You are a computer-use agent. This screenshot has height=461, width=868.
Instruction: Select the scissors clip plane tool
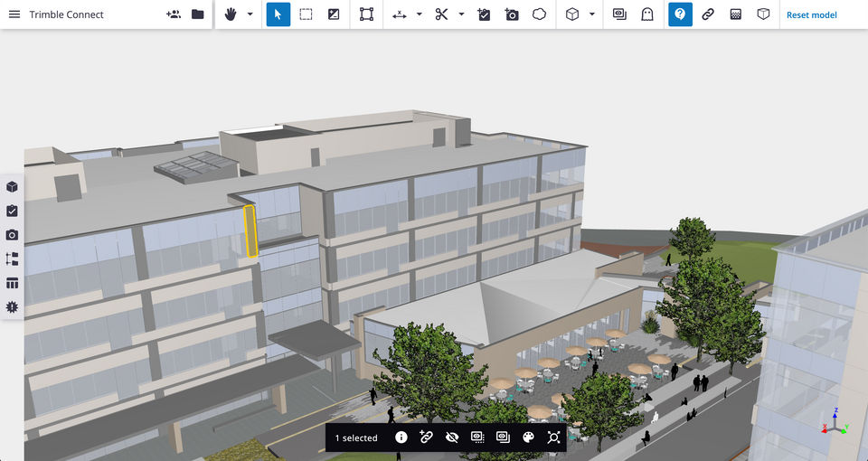coord(441,14)
